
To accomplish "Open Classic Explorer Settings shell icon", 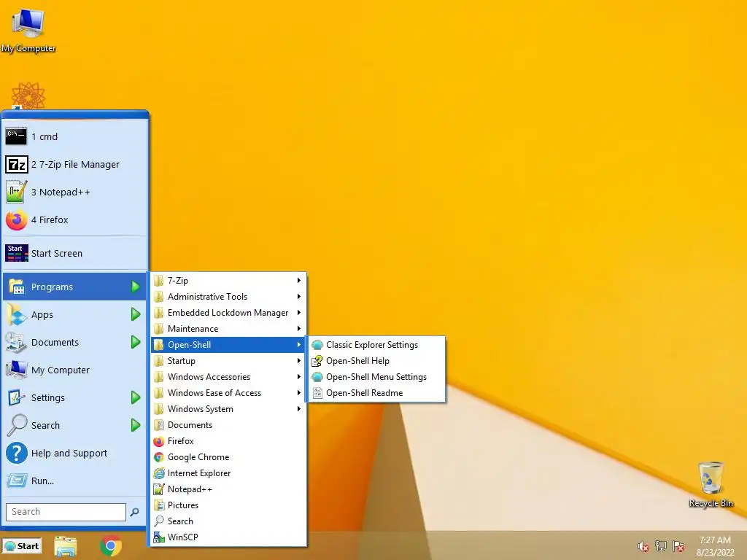I will pyautogui.click(x=317, y=345).
